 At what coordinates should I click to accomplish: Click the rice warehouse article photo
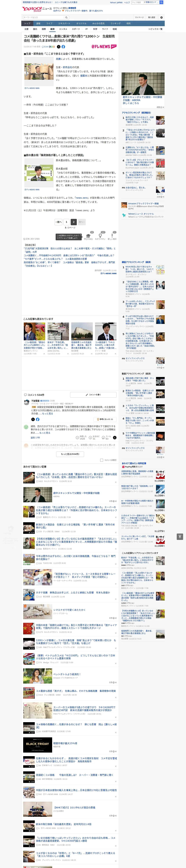pyautogui.click(x=39, y=72)
